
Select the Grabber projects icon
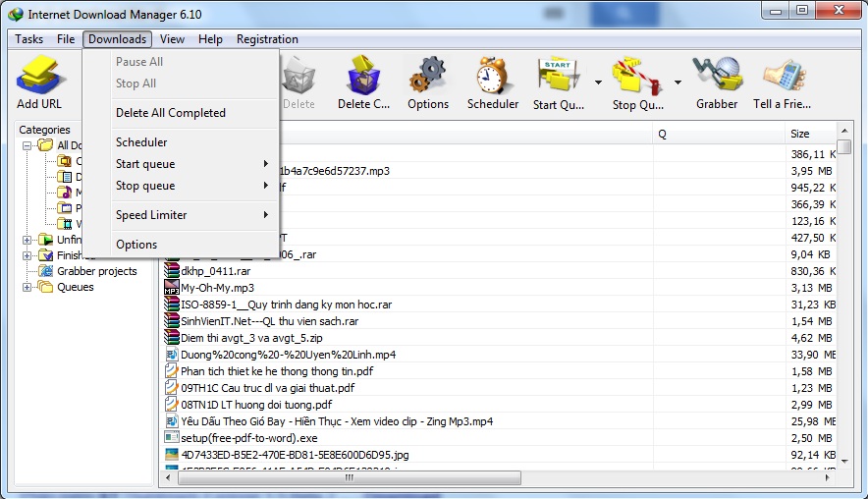point(46,271)
